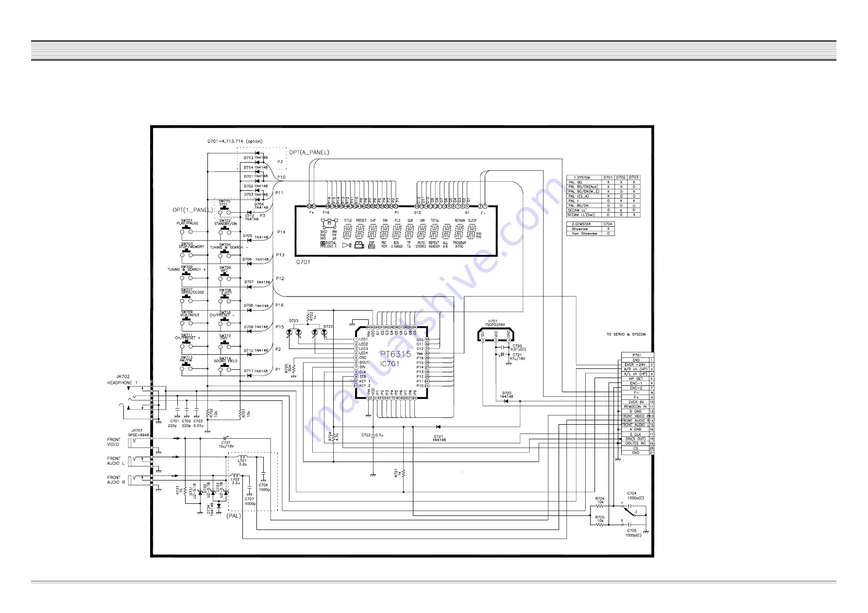This screenshot has width=868, height=613.
Task: Click the P701 connector header
Action: (x=637, y=355)
